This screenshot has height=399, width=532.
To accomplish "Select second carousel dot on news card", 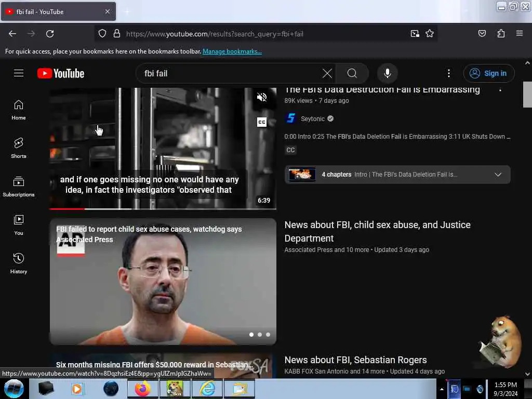I will point(260,335).
